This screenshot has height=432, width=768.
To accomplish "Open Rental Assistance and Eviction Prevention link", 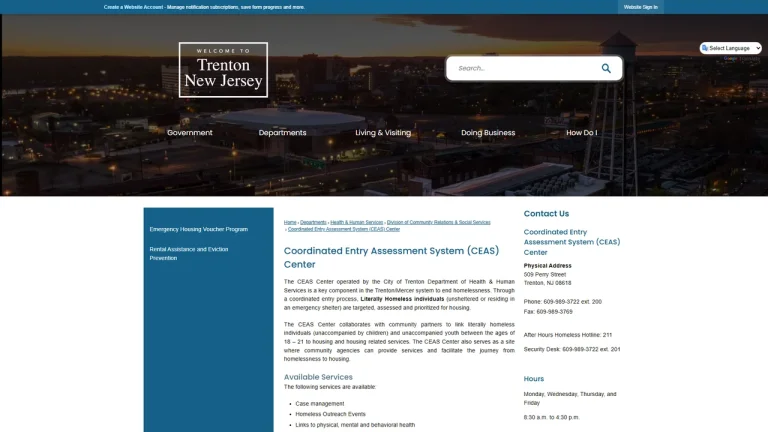I will (x=189, y=254).
